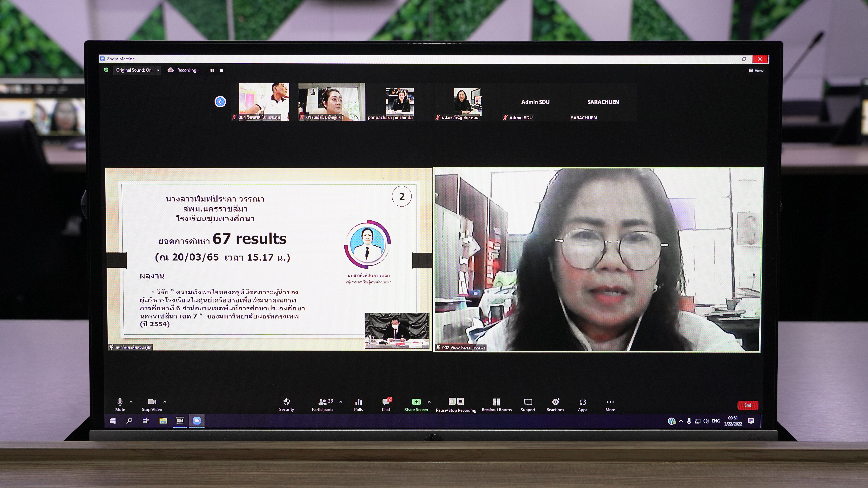Open the Apps panel
Image resolution: width=868 pixels, height=488 pixels.
582,404
